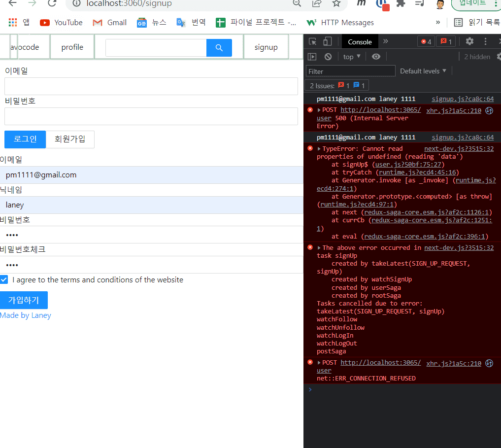
Task: Open the signup menu item
Action: (266, 47)
